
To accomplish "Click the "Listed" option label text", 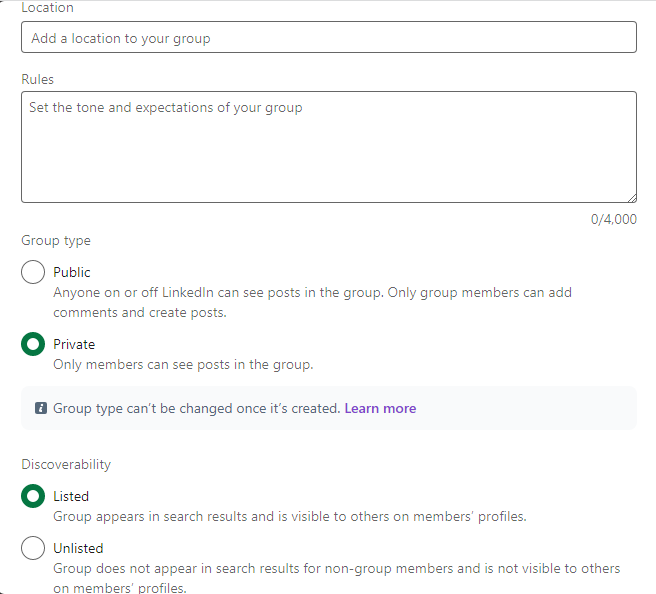I will (x=71, y=496).
